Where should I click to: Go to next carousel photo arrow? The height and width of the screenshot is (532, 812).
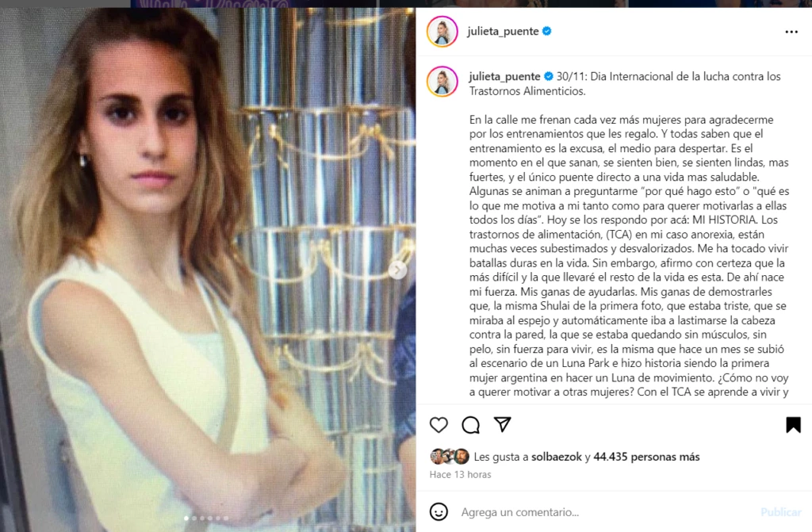click(397, 270)
